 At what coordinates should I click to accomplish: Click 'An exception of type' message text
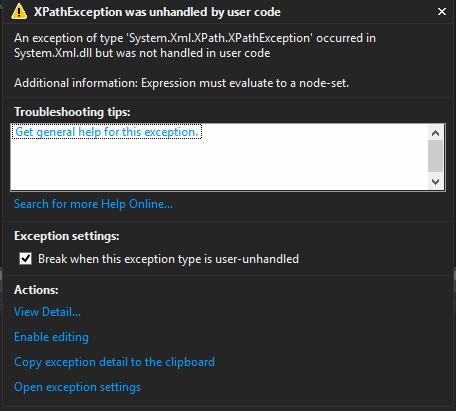coord(195,45)
